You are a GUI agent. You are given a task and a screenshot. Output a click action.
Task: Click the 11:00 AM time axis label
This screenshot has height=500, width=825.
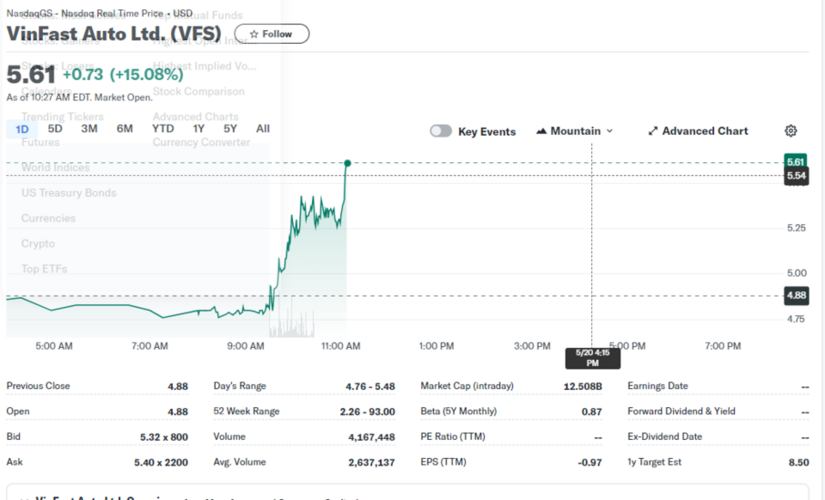click(340, 346)
